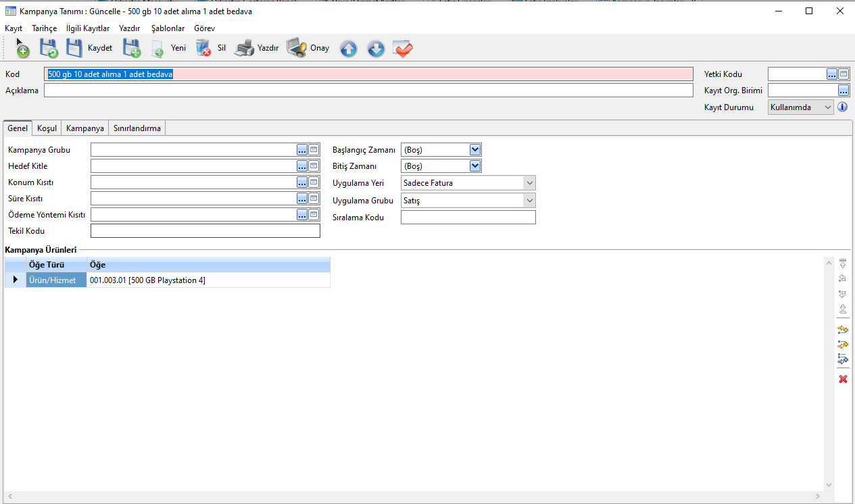Screen dimensions: 855x504
Task: Go to previous record with blue up arrow
Action: tap(348, 49)
